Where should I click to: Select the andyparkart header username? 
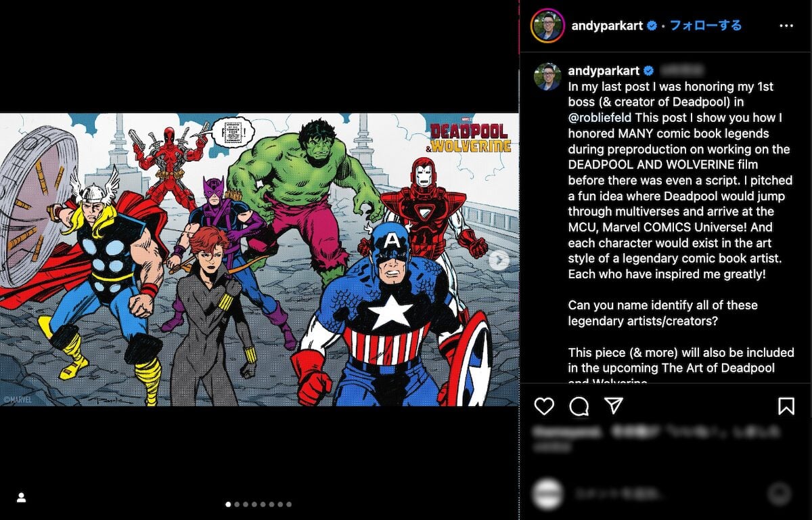(x=607, y=26)
